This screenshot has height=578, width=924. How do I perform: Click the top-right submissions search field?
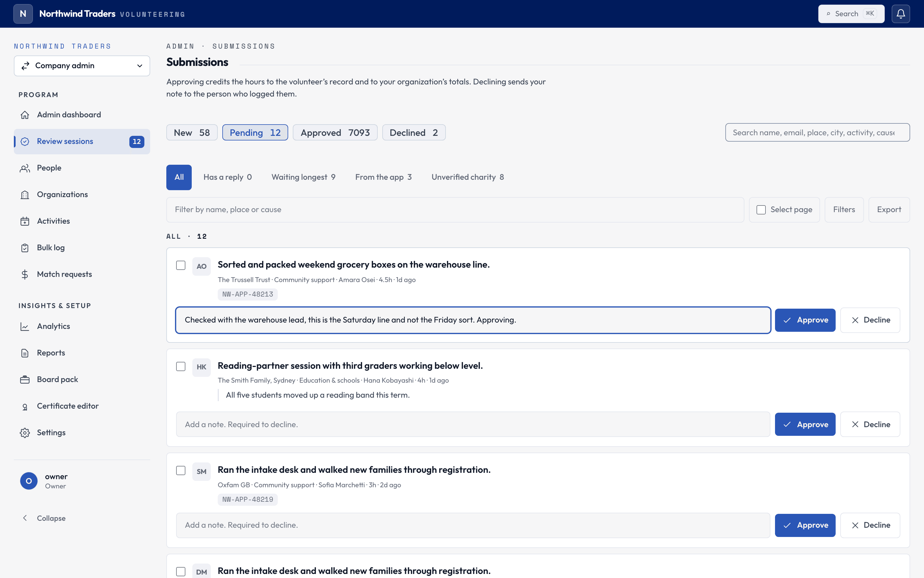[x=817, y=132]
